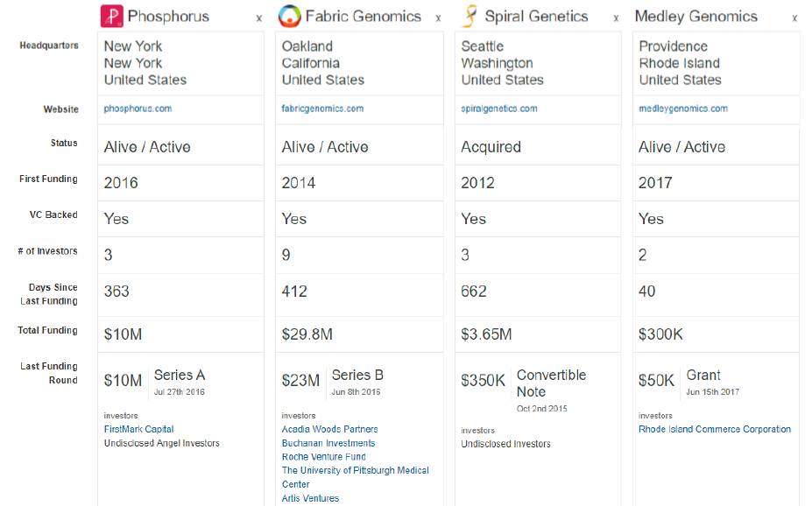Open Buchanan Investments investor page
The height and width of the screenshot is (506, 812).
328,443
